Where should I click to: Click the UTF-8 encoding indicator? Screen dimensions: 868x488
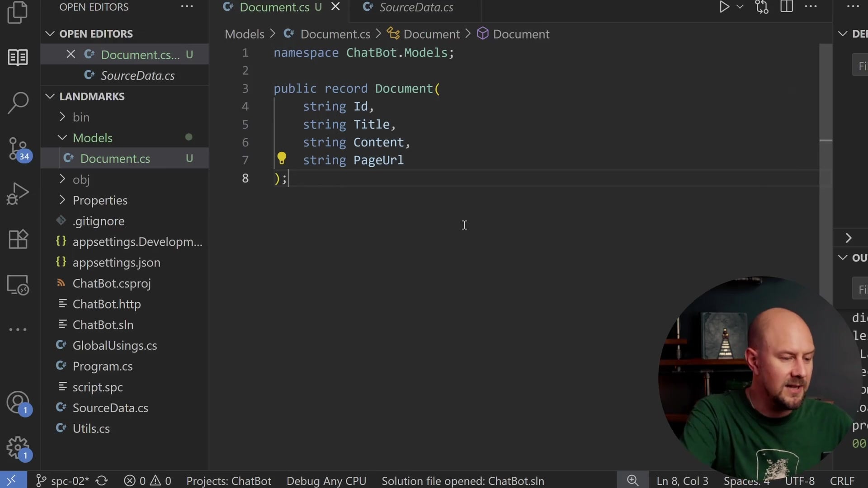(x=800, y=481)
